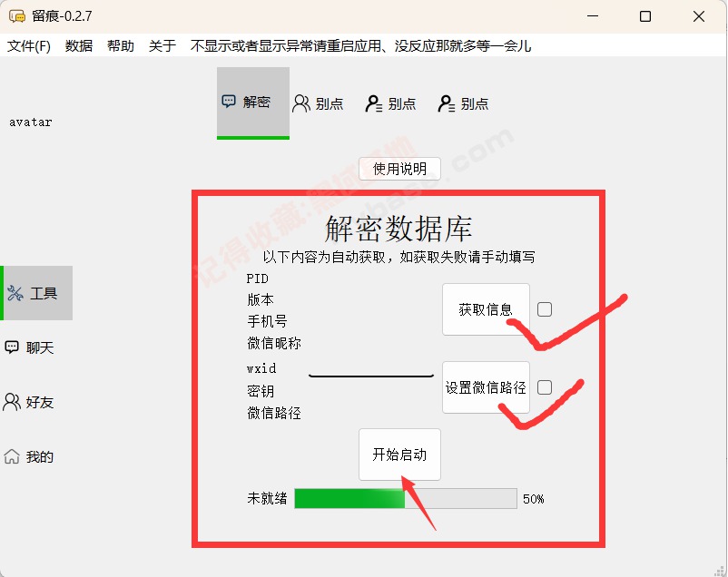Click the 手机号 label
The image size is (728, 577).
point(268,321)
